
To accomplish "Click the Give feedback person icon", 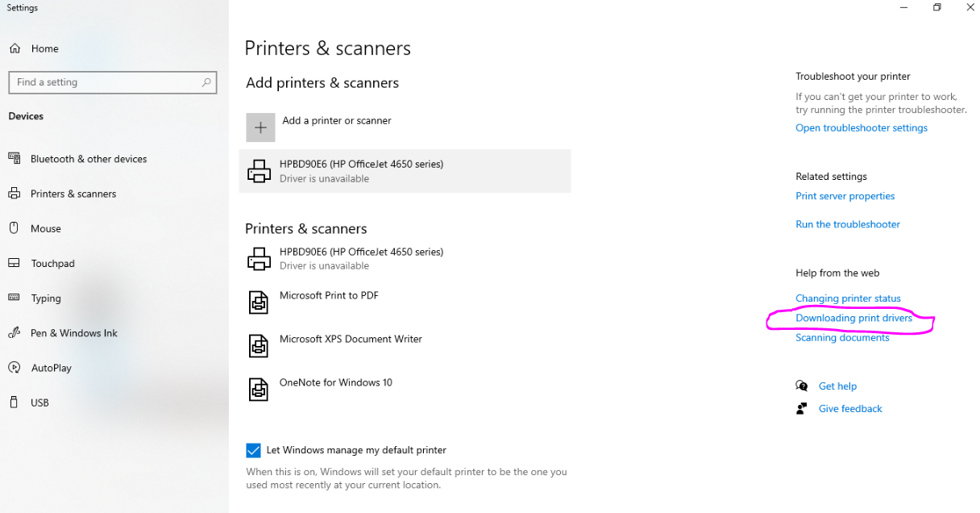I will (801, 409).
